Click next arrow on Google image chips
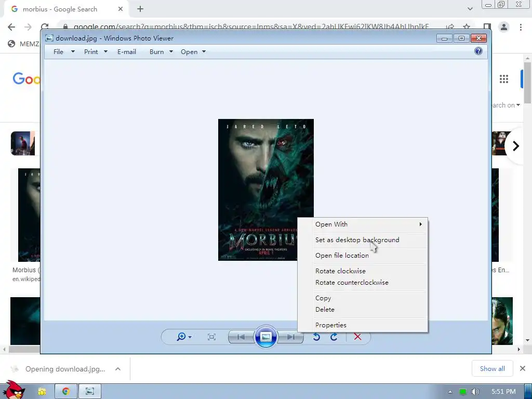This screenshot has width=532, height=399. (x=516, y=146)
